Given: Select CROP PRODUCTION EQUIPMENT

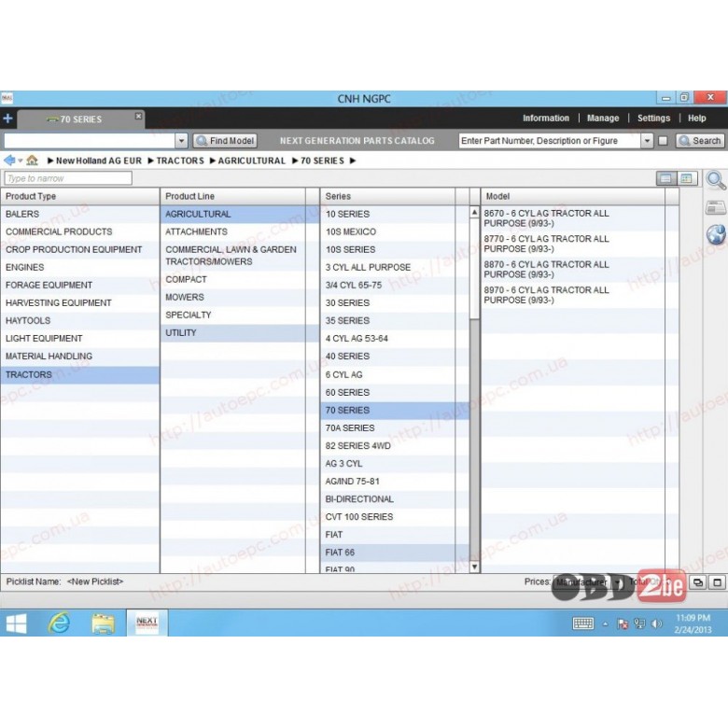Looking at the screenshot, I should pyautogui.click(x=80, y=250).
